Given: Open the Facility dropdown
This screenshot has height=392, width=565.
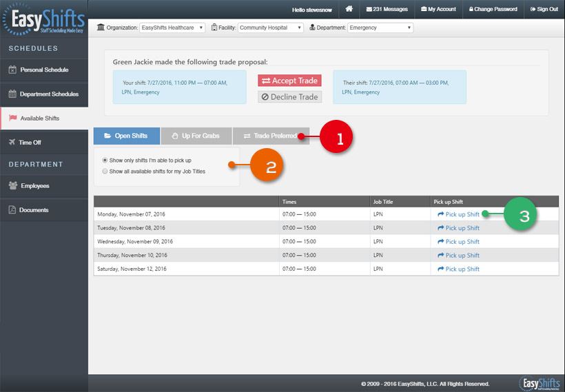Looking at the screenshot, I should [270, 28].
